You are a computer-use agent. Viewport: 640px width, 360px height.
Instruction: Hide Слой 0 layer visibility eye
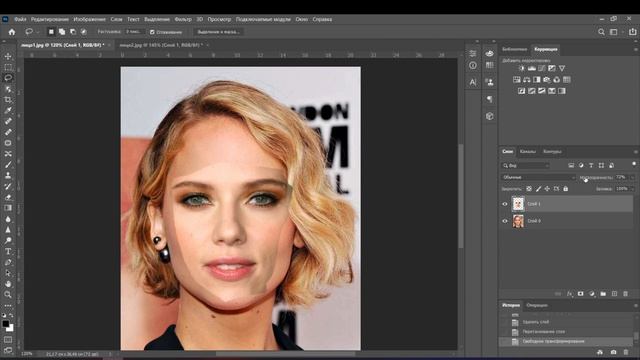[505, 221]
